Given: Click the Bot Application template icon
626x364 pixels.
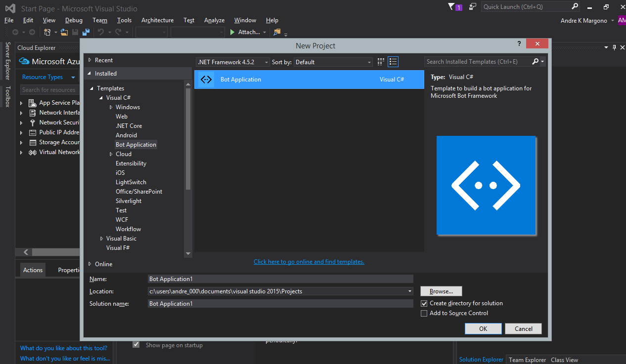Looking at the screenshot, I should [x=206, y=80].
